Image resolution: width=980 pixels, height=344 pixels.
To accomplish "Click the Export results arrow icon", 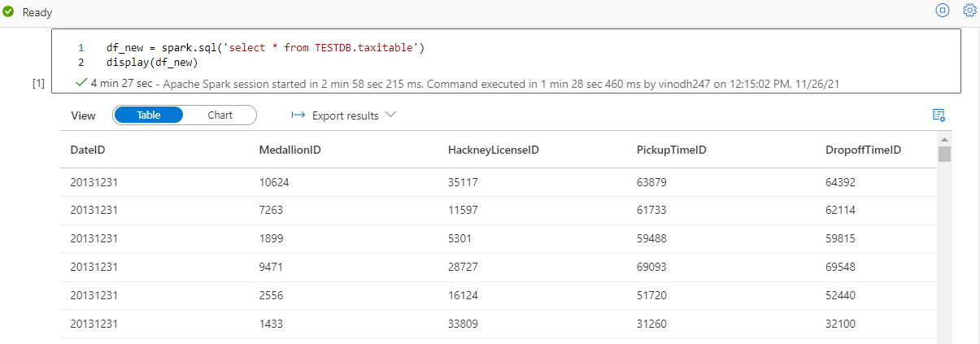I will pyautogui.click(x=298, y=115).
